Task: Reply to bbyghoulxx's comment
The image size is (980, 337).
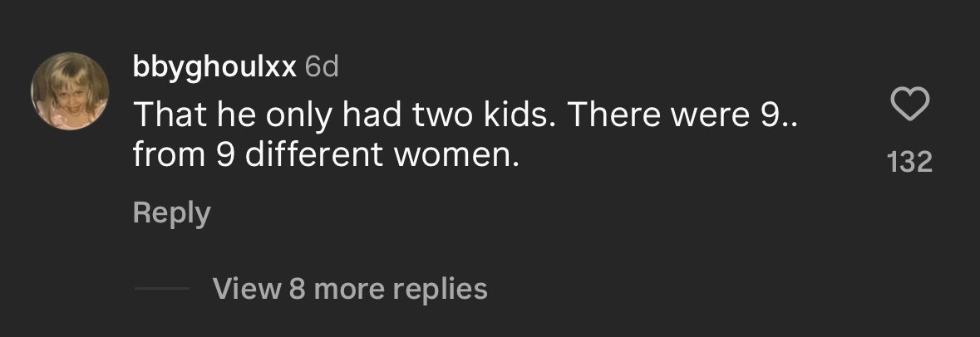Action: click(171, 213)
